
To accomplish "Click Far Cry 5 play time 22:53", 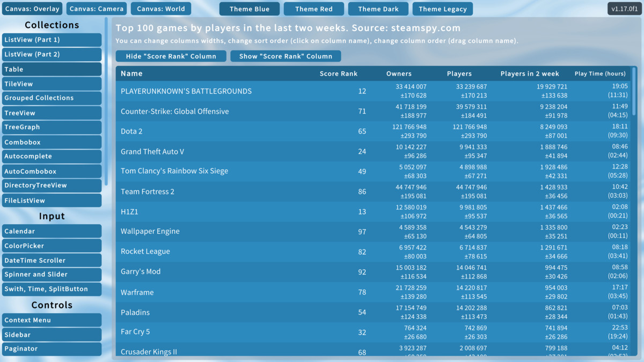I will 620,328.
